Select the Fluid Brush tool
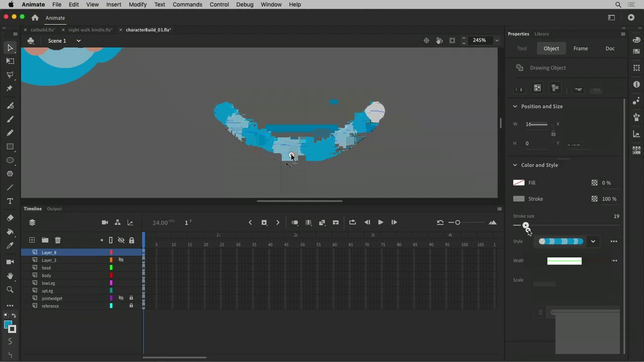The height and width of the screenshot is (362, 644). pos(10,106)
